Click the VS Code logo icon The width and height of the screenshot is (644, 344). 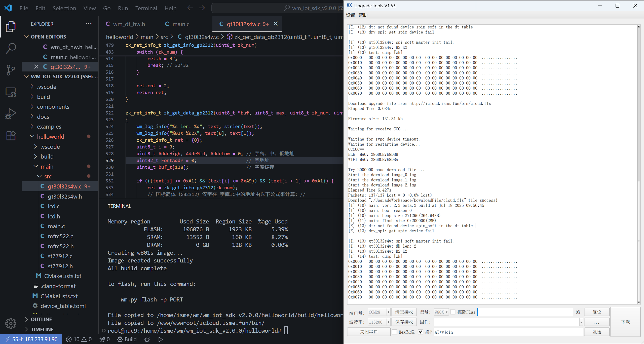click(8, 8)
